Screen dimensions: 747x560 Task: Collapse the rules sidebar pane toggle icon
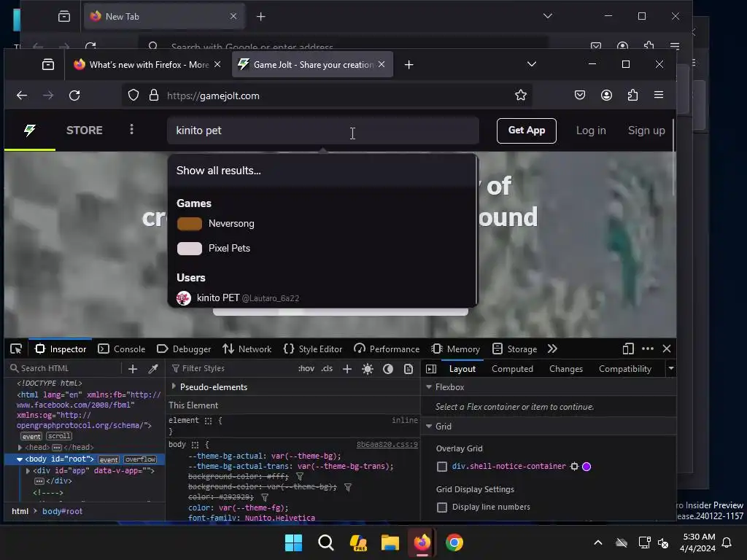pyautogui.click(x=431, y=369)
